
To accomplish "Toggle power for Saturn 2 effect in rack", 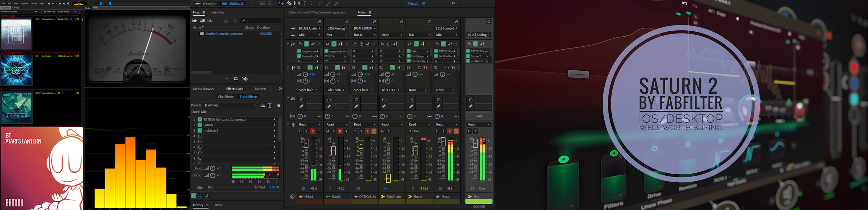I will tap(200, 125).
